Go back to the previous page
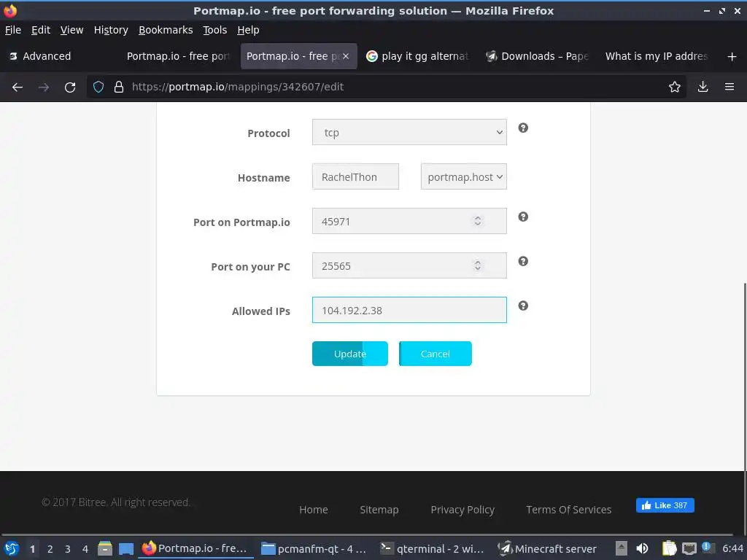 18,87
